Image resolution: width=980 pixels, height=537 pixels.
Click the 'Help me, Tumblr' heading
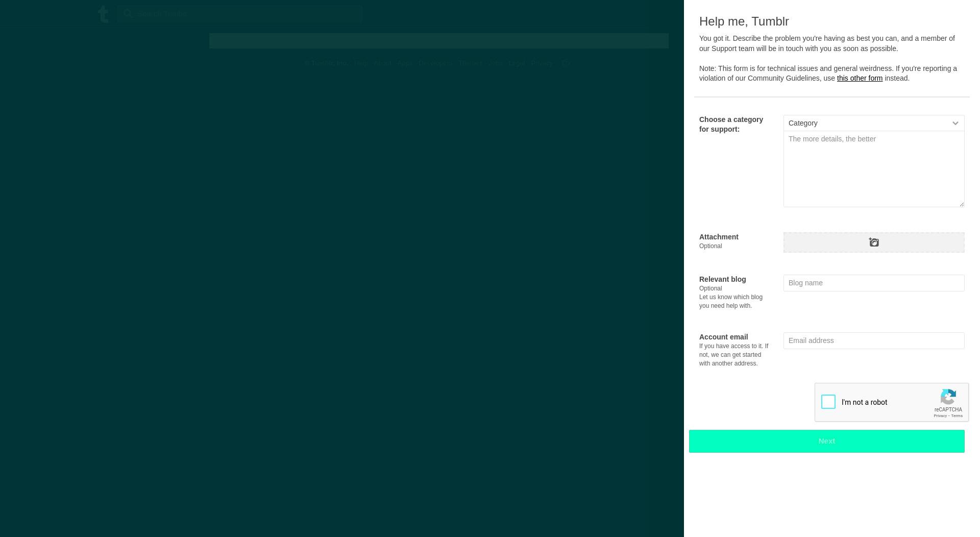coord(744,21)
